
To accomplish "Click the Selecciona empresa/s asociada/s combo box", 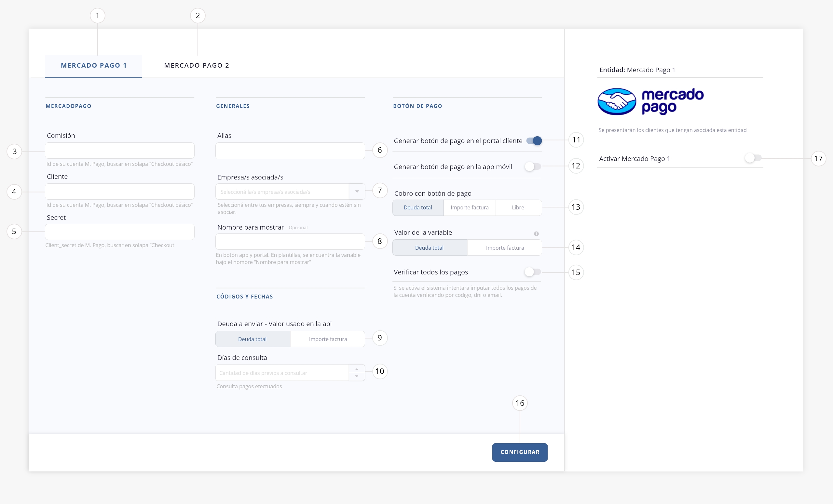I will pyautogui.click(x=290, y=192).
